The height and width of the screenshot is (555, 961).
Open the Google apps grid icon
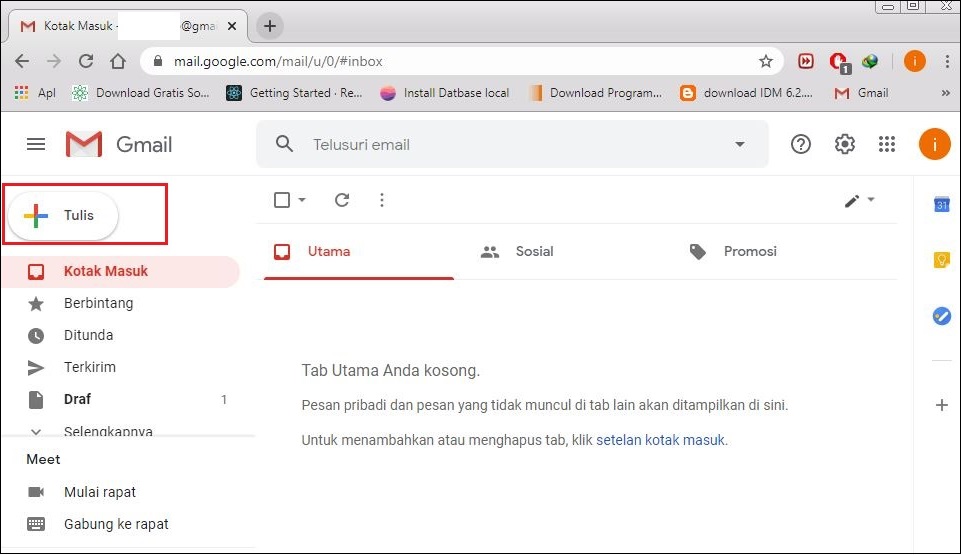pos(886,144)
